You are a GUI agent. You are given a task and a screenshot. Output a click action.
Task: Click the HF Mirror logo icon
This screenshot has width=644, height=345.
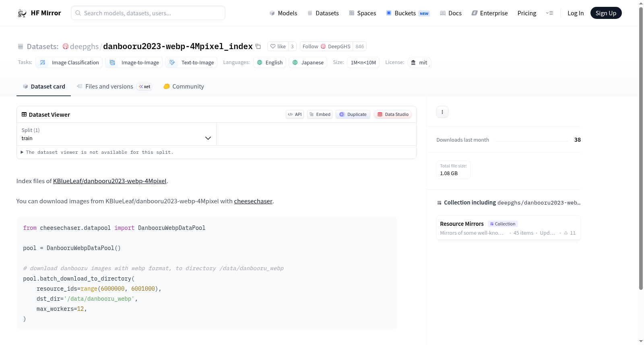[x=22, y=13]
